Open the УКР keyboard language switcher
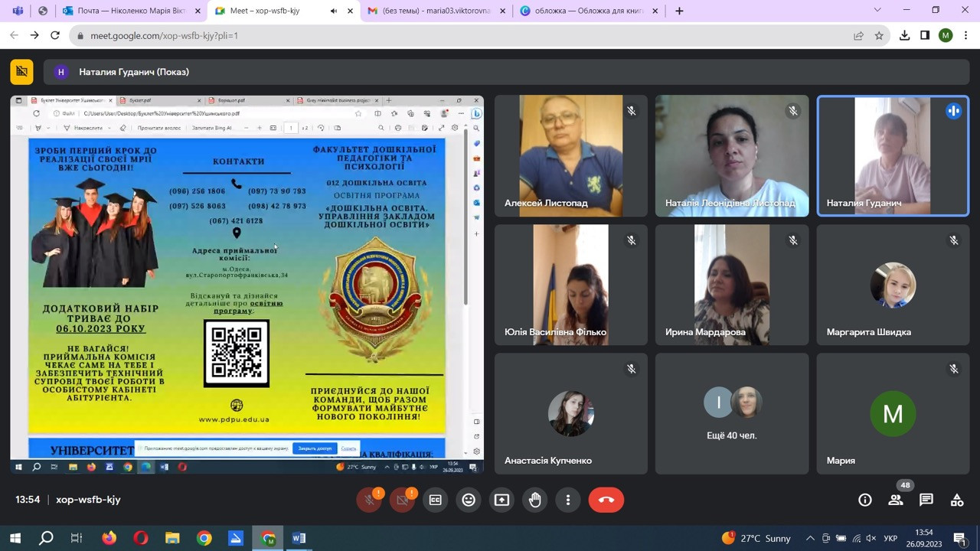 pos(890,538)
